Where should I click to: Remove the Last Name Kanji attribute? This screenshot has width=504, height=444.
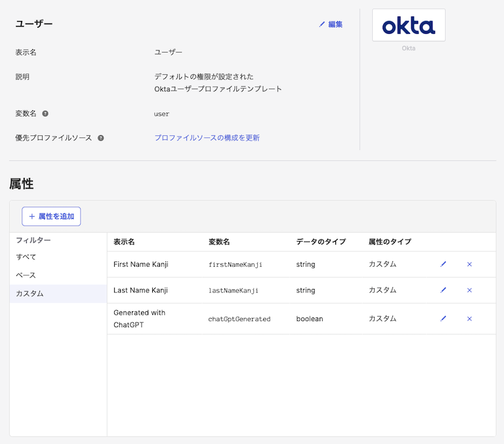(x=469, y=290)
